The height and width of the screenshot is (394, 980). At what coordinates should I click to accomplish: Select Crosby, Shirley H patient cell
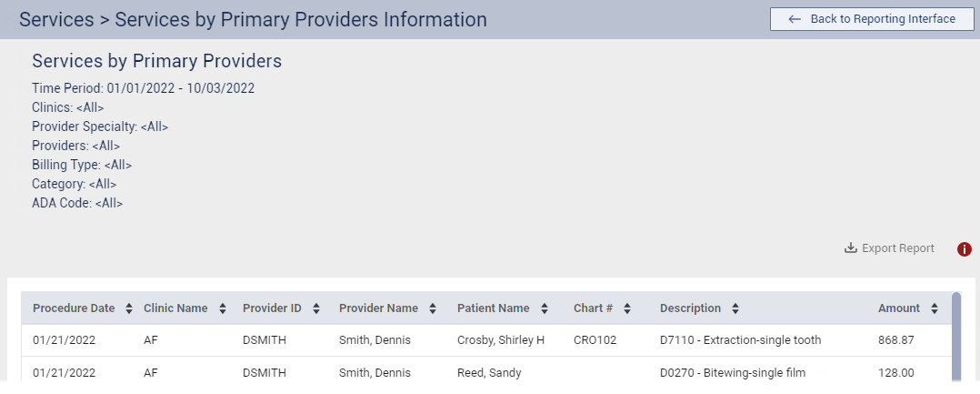pos(500,340)
